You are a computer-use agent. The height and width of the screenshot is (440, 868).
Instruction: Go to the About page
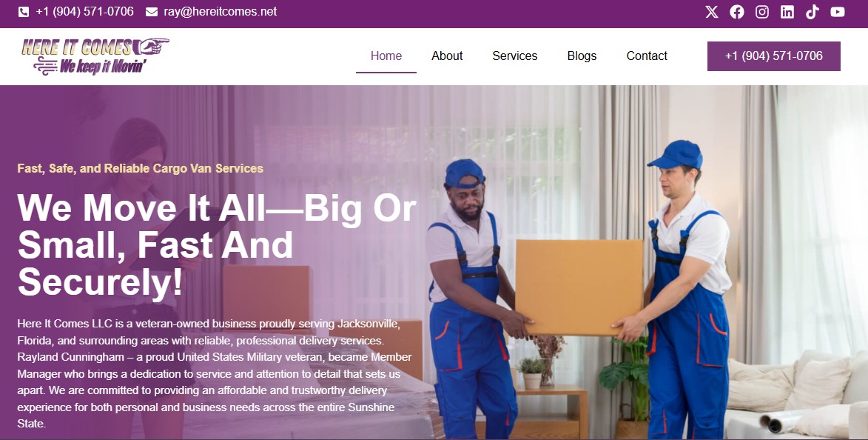tap(447, 56)
